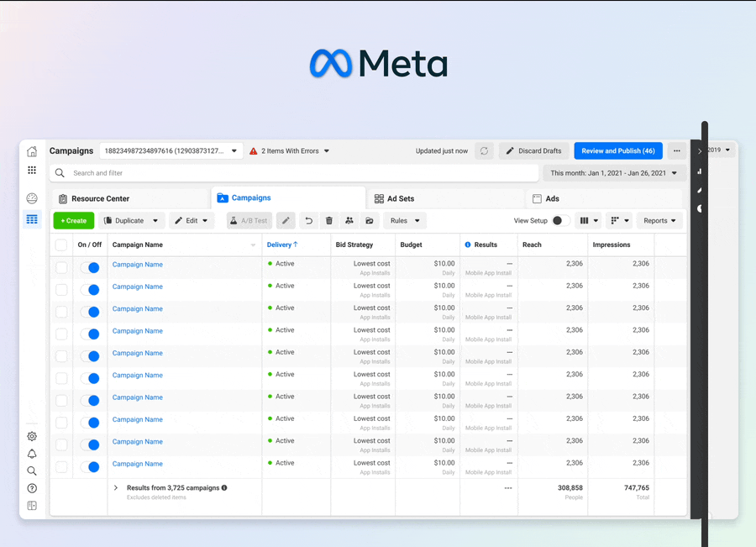Image resolution: width=756 pixels, height=547 pixels.
Task: Click the Search and filter field
Action: pos(294,173)
